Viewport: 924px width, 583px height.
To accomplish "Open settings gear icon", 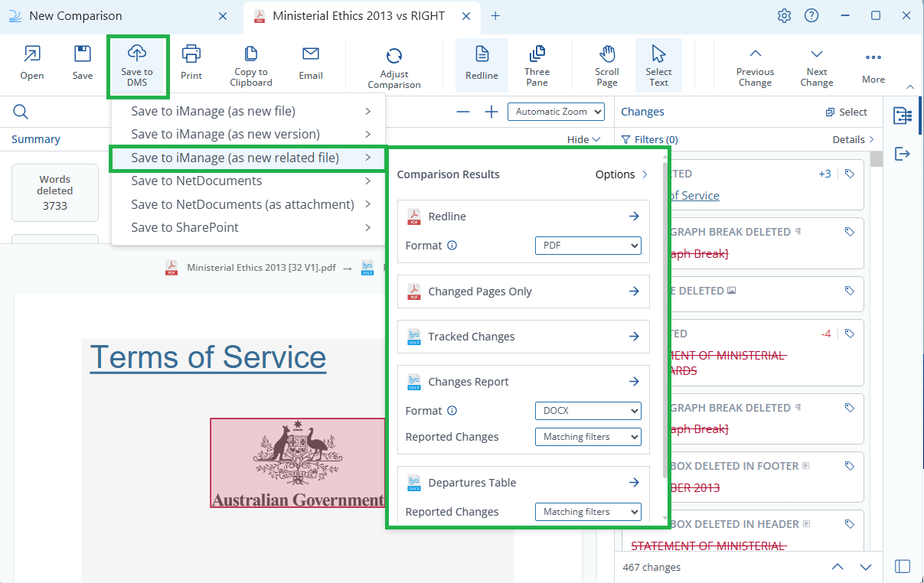I will pyautogui.click(x=784, y=16).
